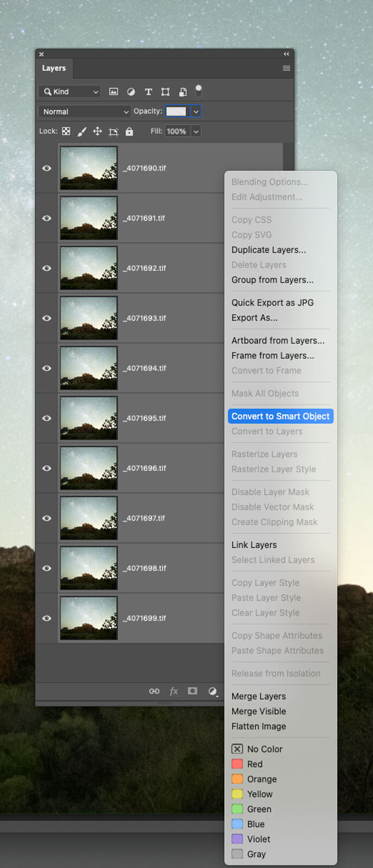The image size is (373, 868).
Task: Click the type layer filter icon
Action: pyautogui.click(x=148, y=92)
